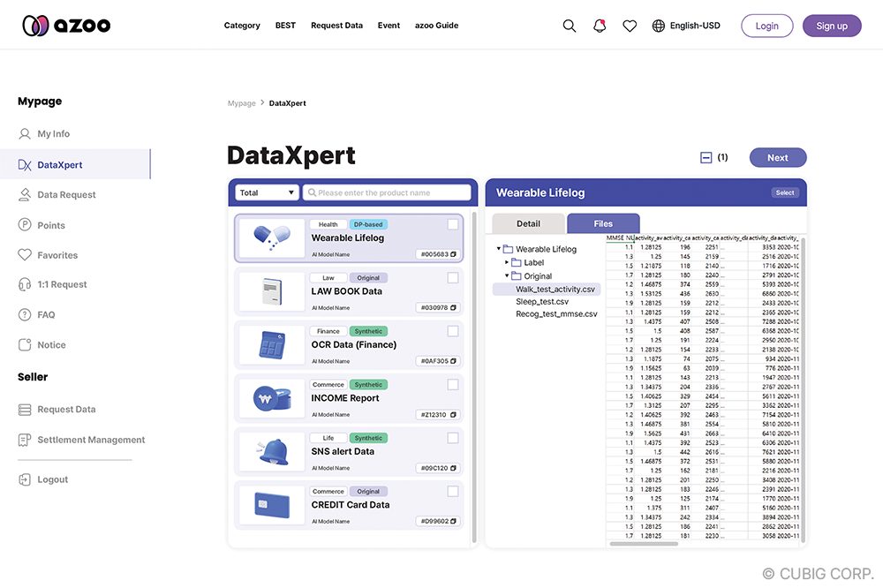Open the Total filter dropdown
Image resolution: width=883 pixels, height=588 pixels.
click(268, 192)
